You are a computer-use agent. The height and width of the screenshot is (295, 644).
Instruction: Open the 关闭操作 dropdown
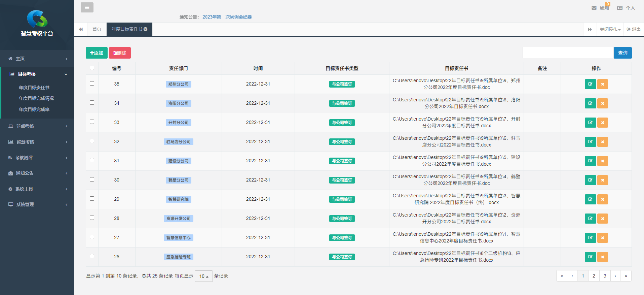click(610, 29)
